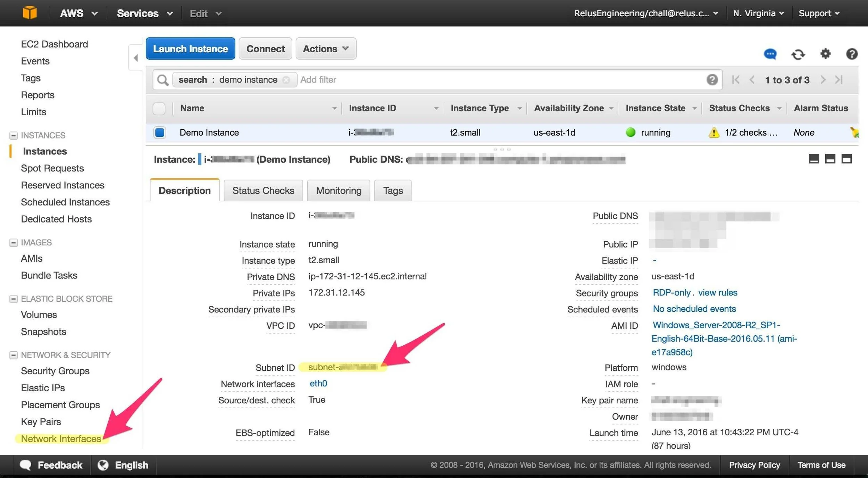Go to previous page of results

point(752,80)
